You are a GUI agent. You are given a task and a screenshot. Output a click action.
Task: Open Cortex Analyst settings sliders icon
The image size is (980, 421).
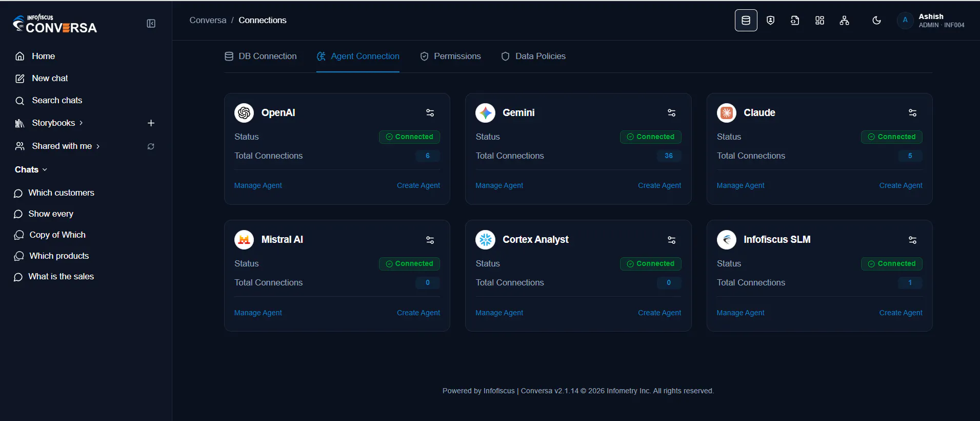coord(671,240)
